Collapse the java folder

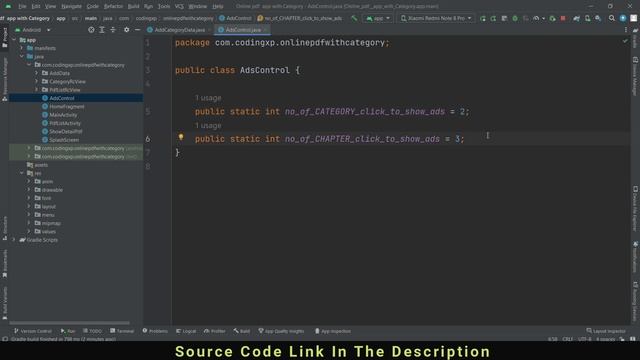22,56
